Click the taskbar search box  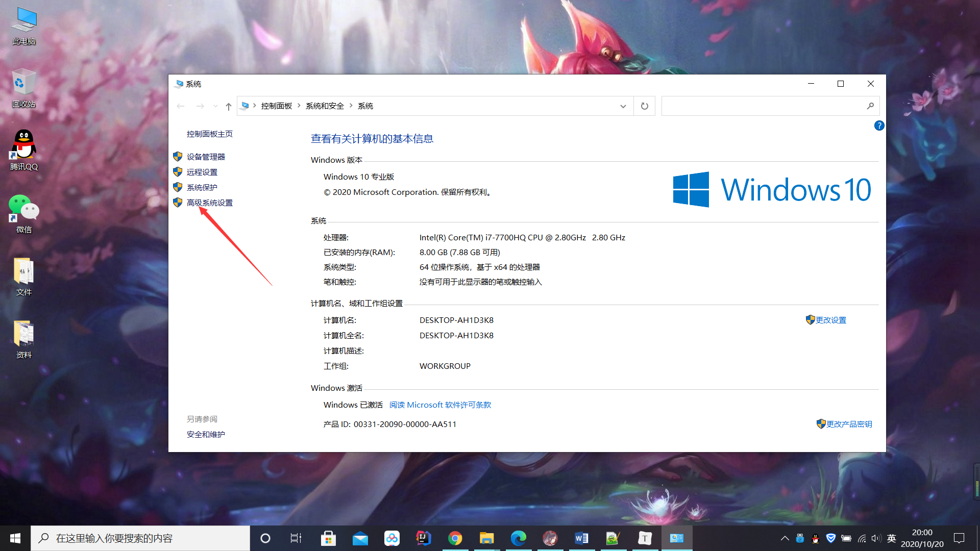140,538
